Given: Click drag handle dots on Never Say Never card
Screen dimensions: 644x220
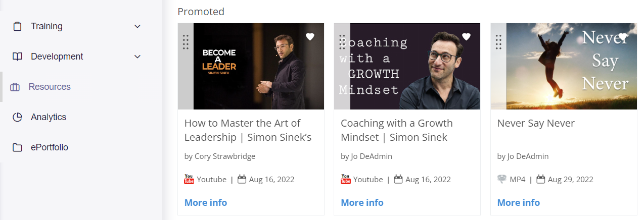Looking at the screenshot, I should pos(499,42).
